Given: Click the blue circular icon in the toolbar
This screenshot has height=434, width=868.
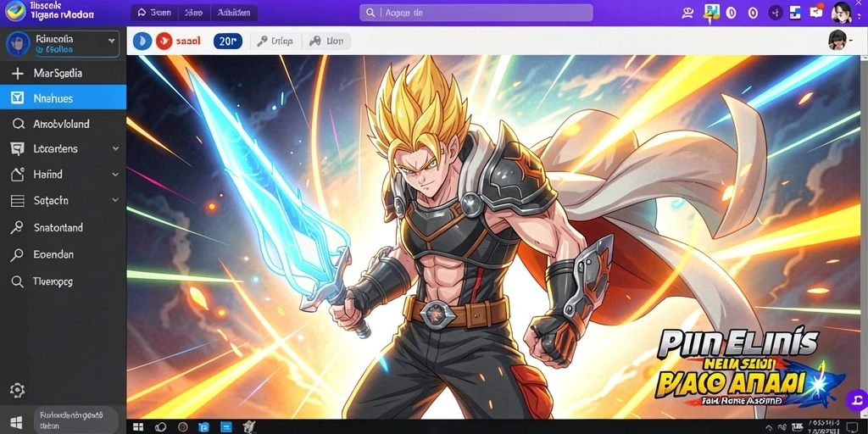Looking at the screenshot, I should [x=142, y=41].
